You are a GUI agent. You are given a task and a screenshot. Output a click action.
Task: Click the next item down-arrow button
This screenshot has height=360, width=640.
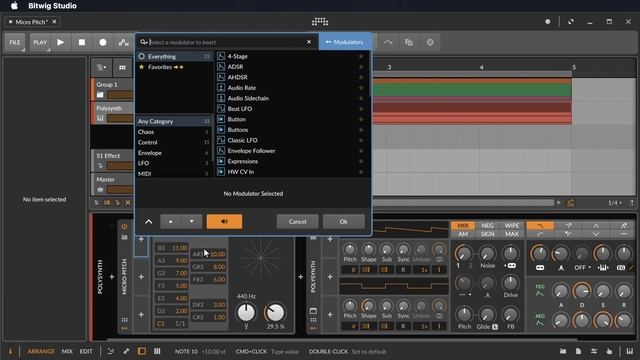[191, 221]
